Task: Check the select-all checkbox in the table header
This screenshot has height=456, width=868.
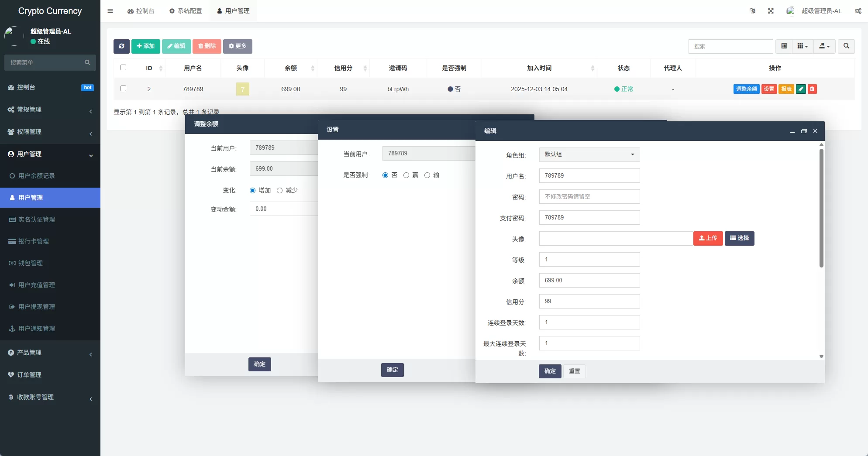Action: (124, 68)
